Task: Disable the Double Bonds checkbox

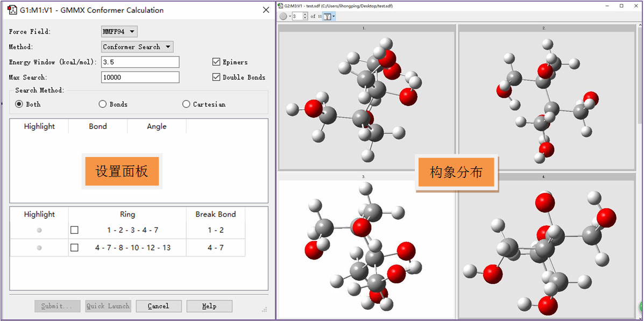Action: pos(216,77)
